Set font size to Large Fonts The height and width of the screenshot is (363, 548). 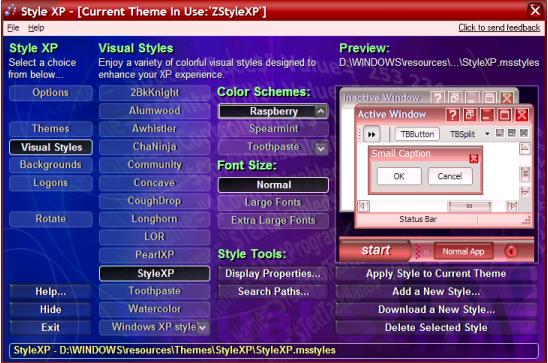click(273, 202)
